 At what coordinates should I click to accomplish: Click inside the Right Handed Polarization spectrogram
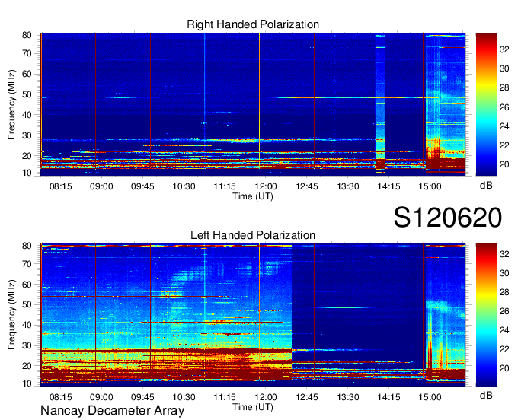click(x=253, y=104)
